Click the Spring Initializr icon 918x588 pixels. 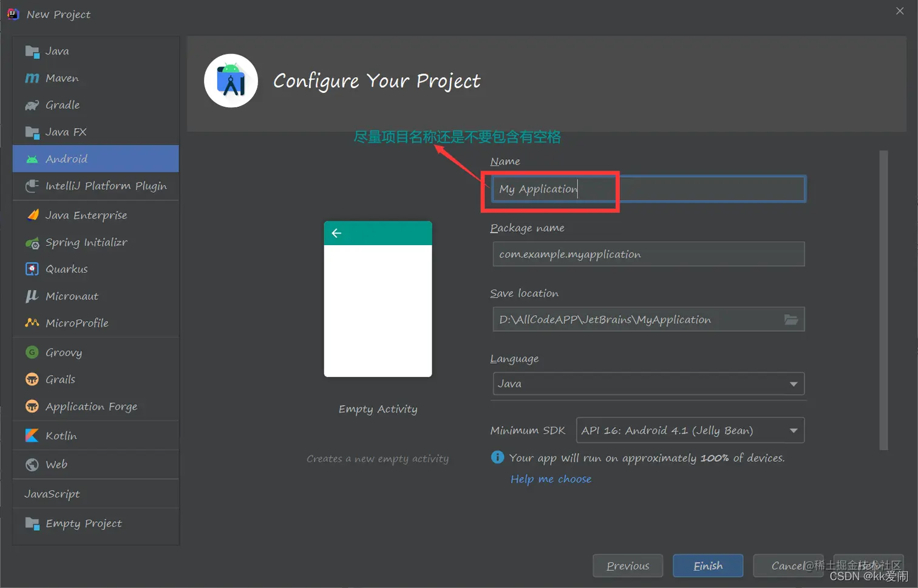(32, 243)
